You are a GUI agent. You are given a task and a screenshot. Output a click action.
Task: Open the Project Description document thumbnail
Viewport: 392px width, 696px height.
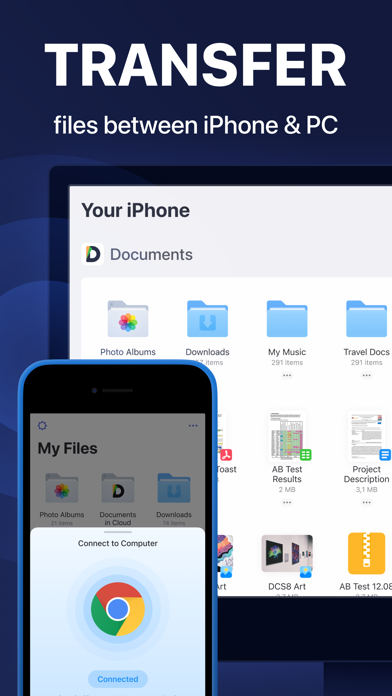pyautogui.click(x=366, y=436)
